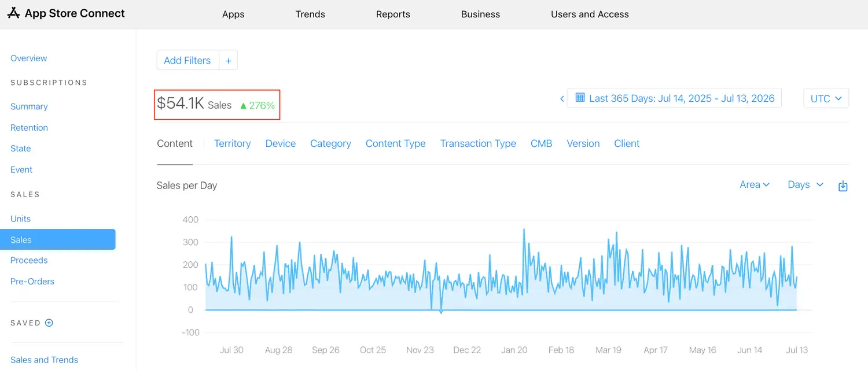This screenshot has width=868, height=370.
Task: Switch to the Version tab
Action: point(583,144)
